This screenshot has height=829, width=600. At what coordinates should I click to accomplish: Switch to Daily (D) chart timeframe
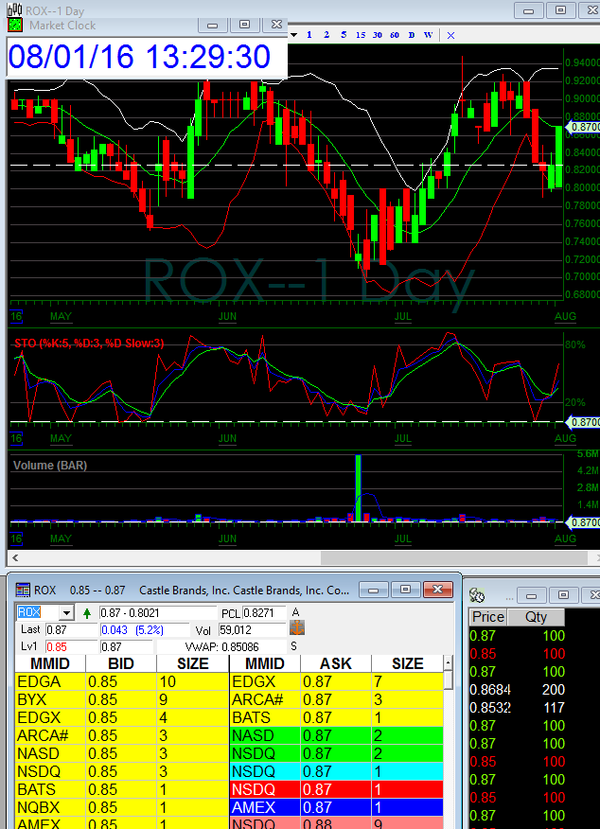coord(411,35)
